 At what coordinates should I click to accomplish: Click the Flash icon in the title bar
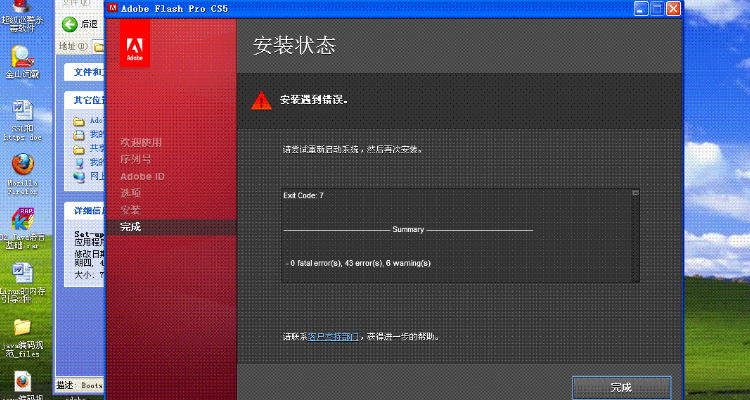click(x=112, y=8)
